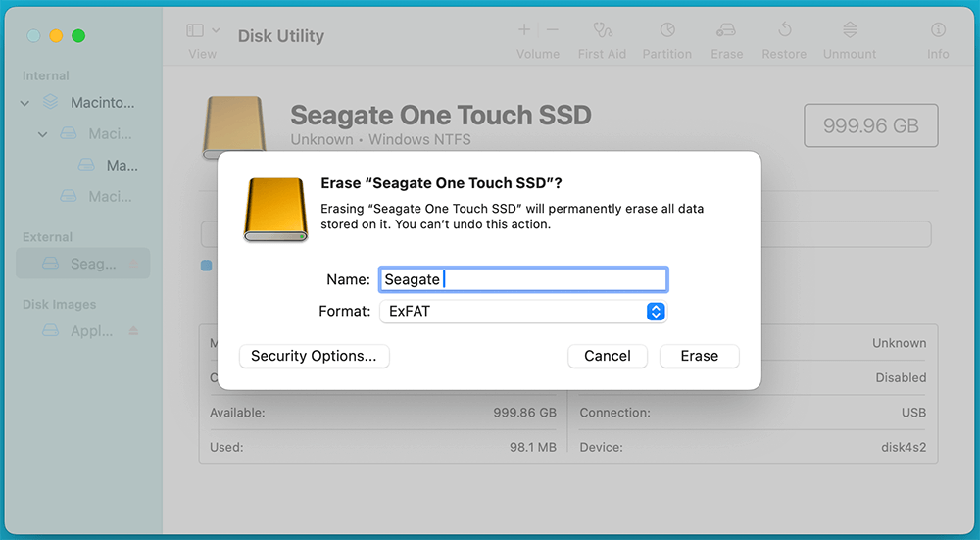Click the View sidebar icon in the toolbar

[195, 30]
